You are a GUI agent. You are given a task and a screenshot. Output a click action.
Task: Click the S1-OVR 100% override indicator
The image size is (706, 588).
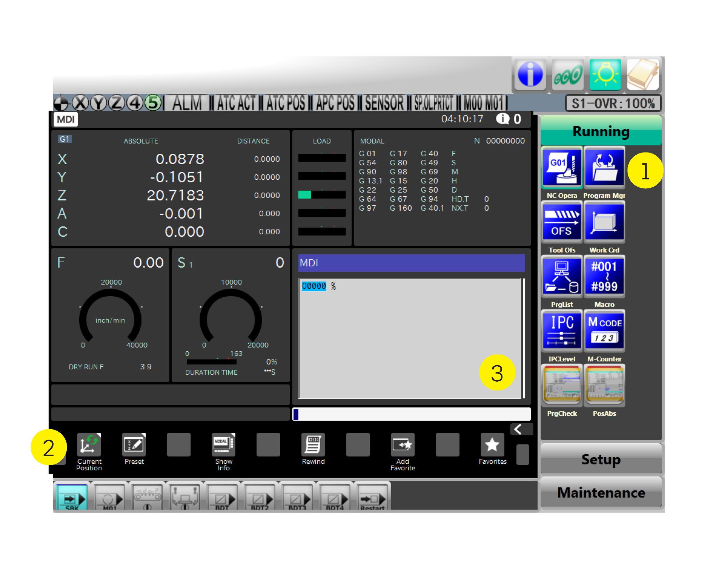613,103
